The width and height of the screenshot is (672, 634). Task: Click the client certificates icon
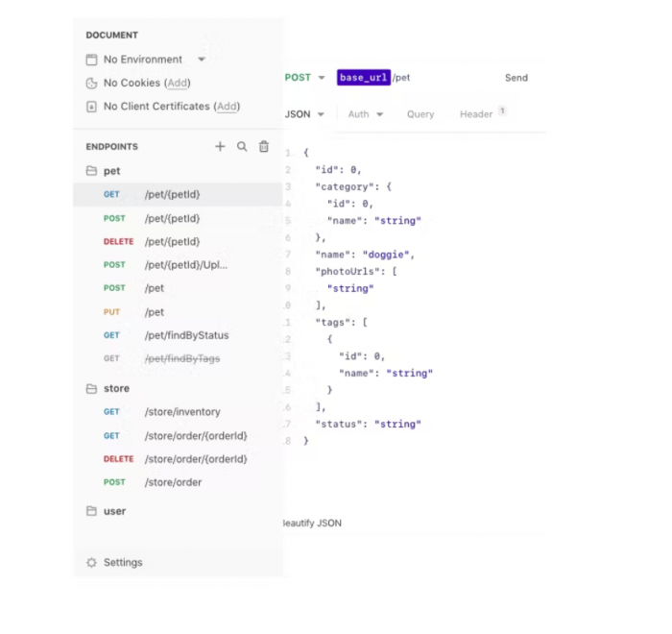tap(91, 107)
